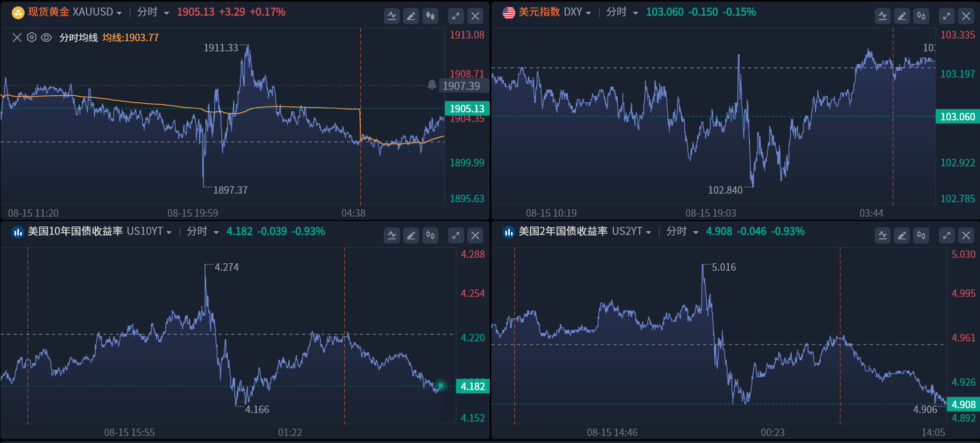Click the 5.016 high marker on US2YT chart
The height and width of the screenshot is (443, 980).
click(x=724, y=267)
